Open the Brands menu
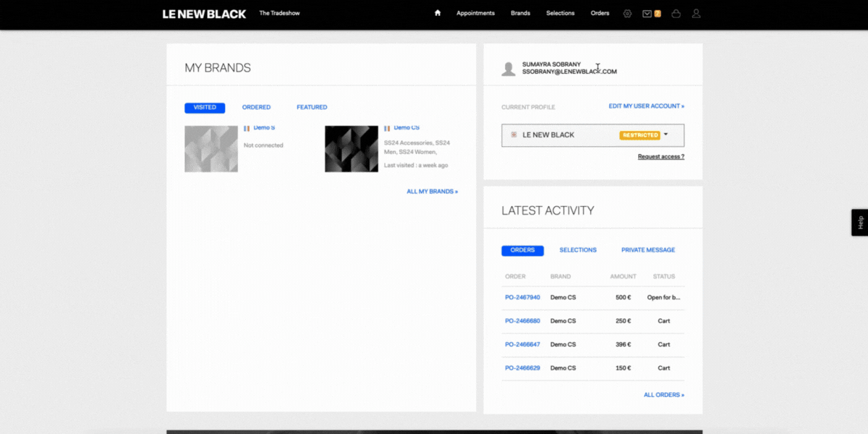Image resolution: width=868 pixels, height=434 pixels. coord(520,13)
